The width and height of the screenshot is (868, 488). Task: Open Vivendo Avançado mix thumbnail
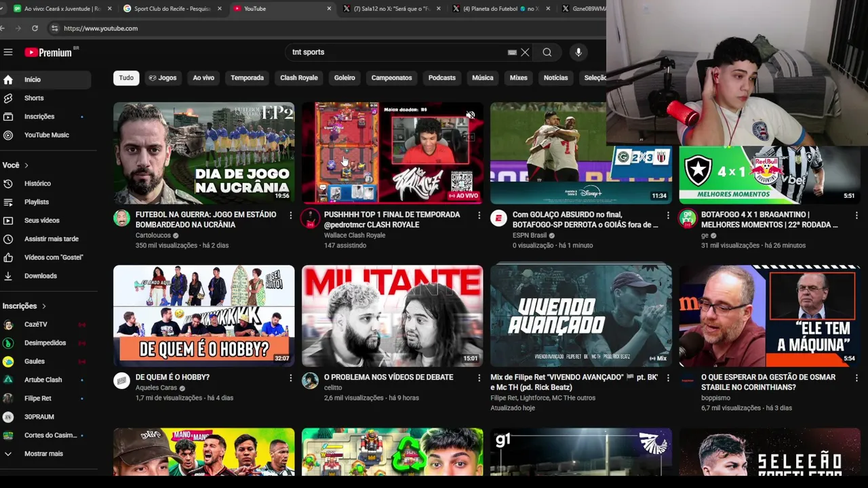pos(580,315)
